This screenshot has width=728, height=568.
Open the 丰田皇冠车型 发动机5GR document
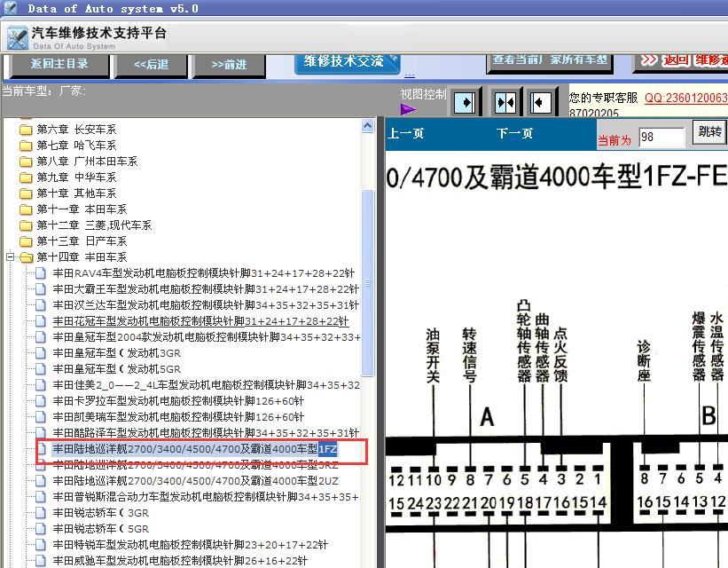click(x=116, y=369)
